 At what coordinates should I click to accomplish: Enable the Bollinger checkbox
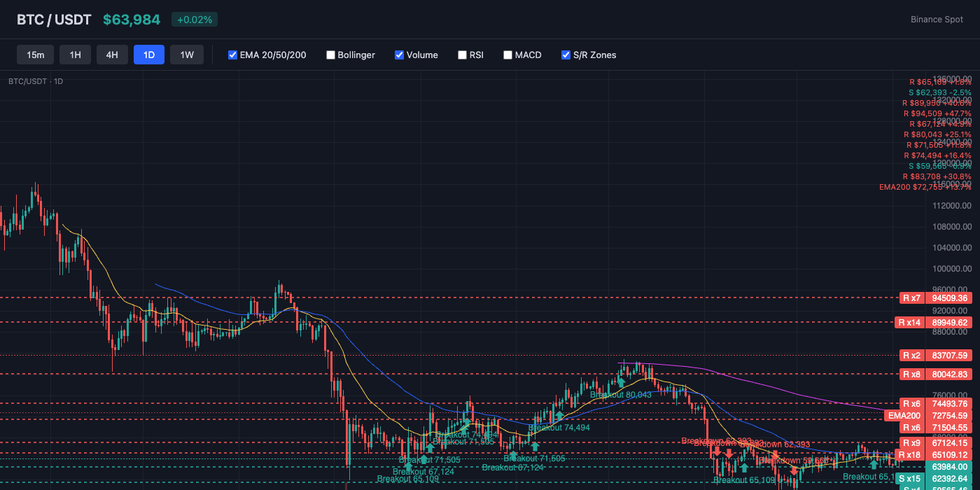point(330,55)
